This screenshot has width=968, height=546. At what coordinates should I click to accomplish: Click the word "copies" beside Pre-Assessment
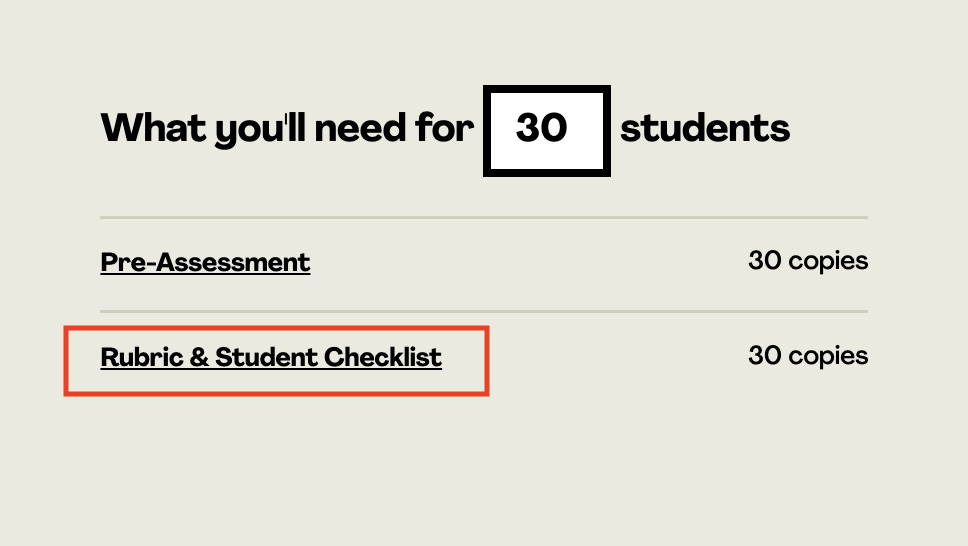(828, 262)
